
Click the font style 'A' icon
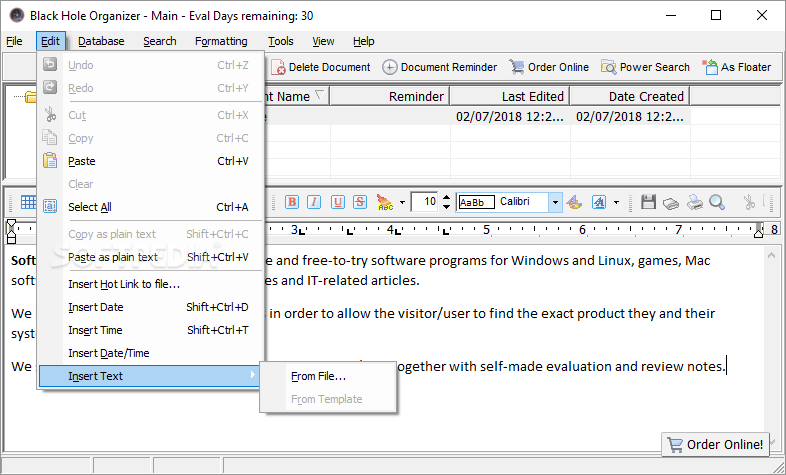point(599,202)
